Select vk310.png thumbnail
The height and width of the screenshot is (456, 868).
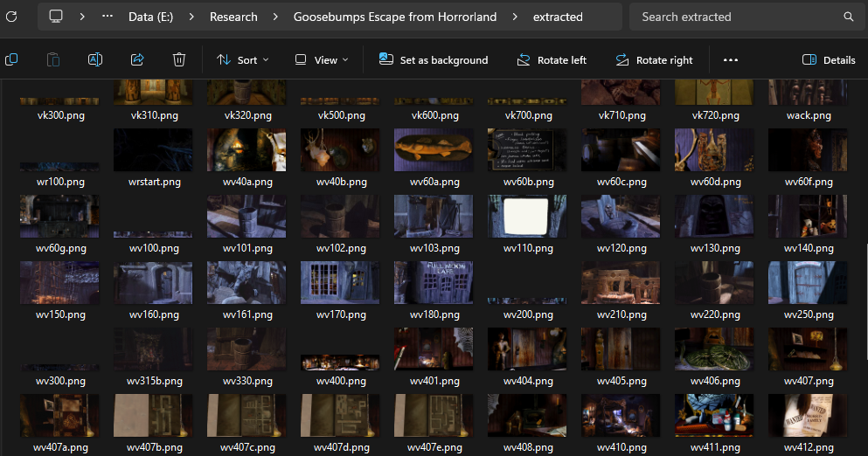pyautogui.click(x=153, y=92)
